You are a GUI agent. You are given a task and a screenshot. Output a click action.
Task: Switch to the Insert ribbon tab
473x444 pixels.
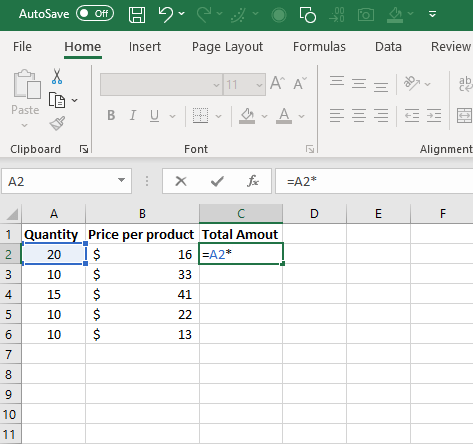[x=145, y=47]
